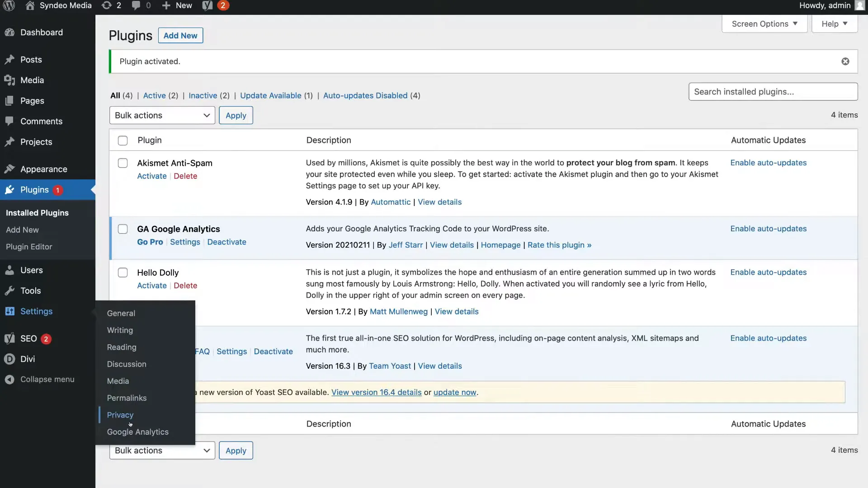Tick the select-all checkbox in the table header
868x488 pixels.
click(123, 141)
